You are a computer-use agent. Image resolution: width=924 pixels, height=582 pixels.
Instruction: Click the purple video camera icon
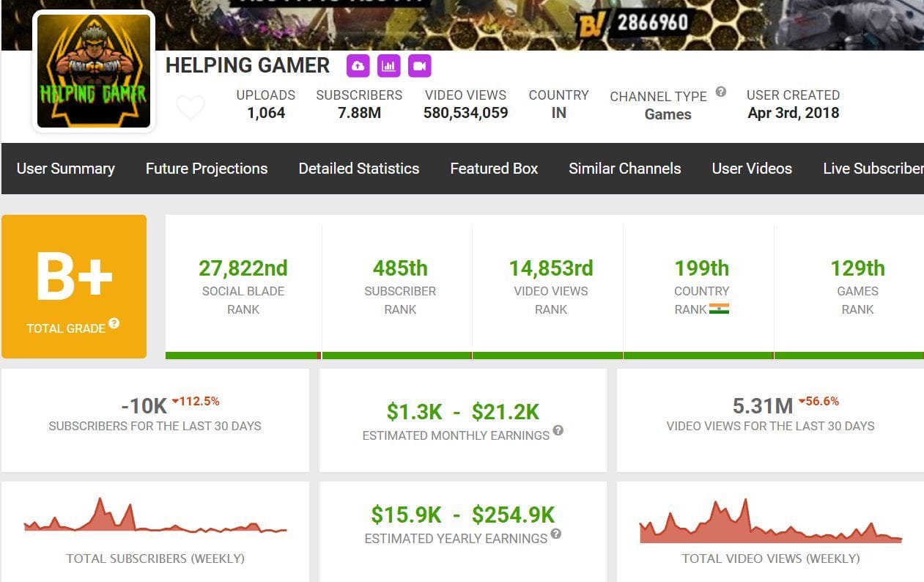tap(418, 66)
